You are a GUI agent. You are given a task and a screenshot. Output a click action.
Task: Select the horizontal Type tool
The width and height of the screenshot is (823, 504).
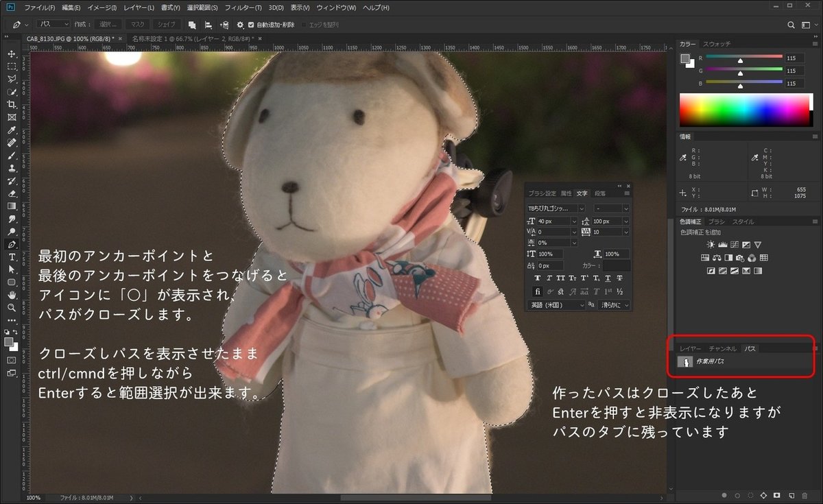click(x=12, y=257)
